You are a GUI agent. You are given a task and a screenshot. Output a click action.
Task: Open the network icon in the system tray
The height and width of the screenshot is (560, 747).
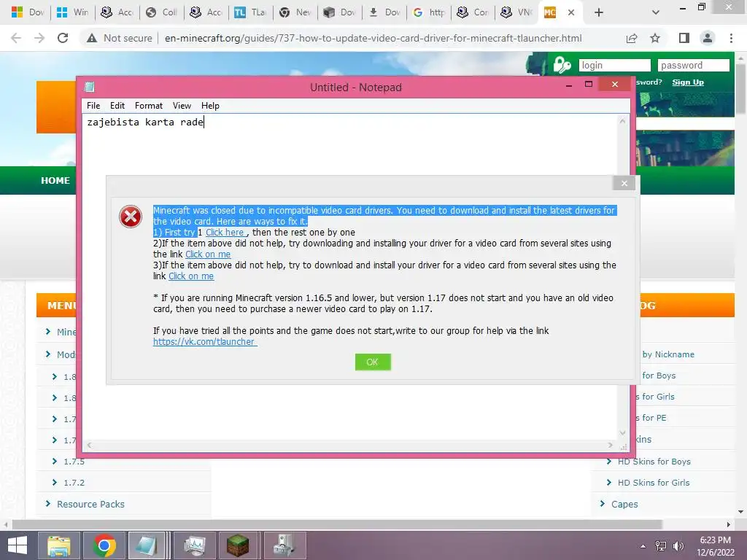pyautogui.click(x=661, y=545)
